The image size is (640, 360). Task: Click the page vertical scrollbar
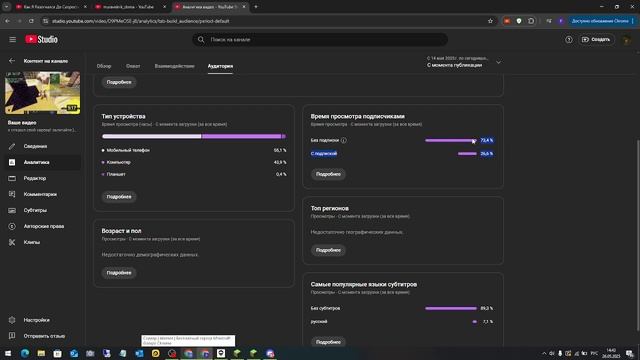(x=638, y=235)
